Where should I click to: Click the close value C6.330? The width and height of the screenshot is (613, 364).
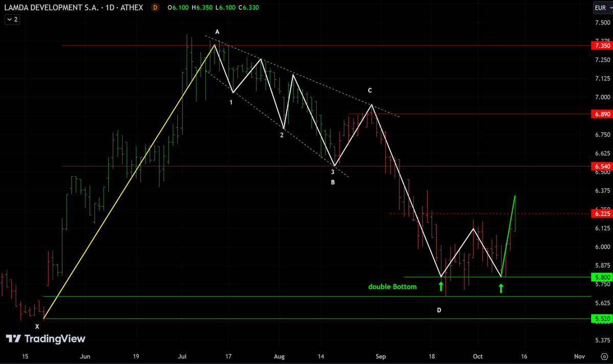[248, 8]
